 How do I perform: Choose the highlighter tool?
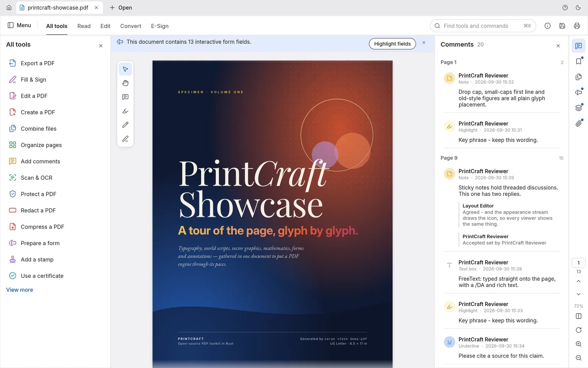pyautogui.click(x=125, y=111)
